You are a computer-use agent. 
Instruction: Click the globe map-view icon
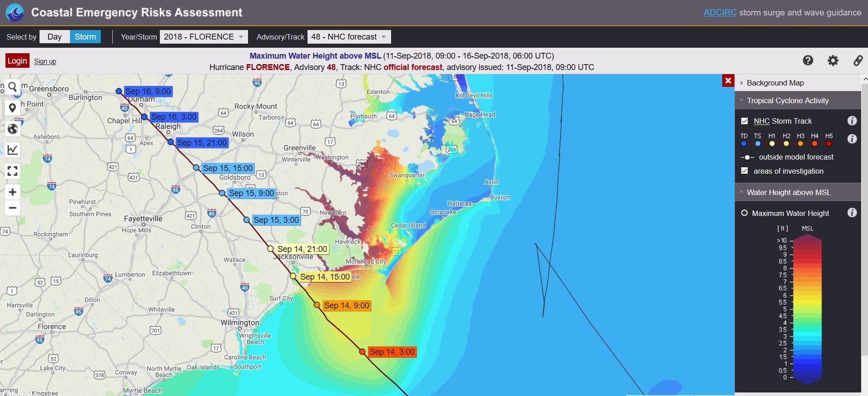point(13,129)
